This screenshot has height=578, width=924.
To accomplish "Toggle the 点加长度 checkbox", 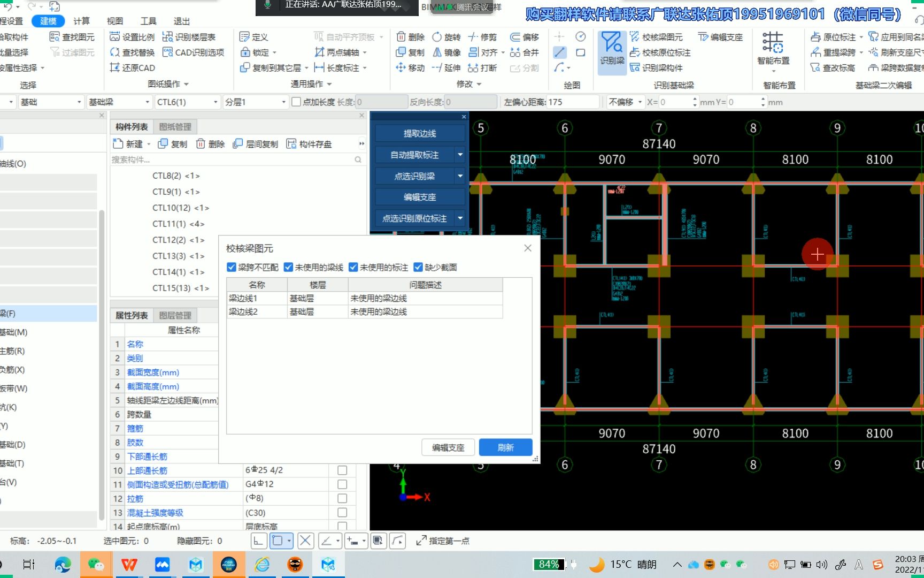I will click(296, 102).
